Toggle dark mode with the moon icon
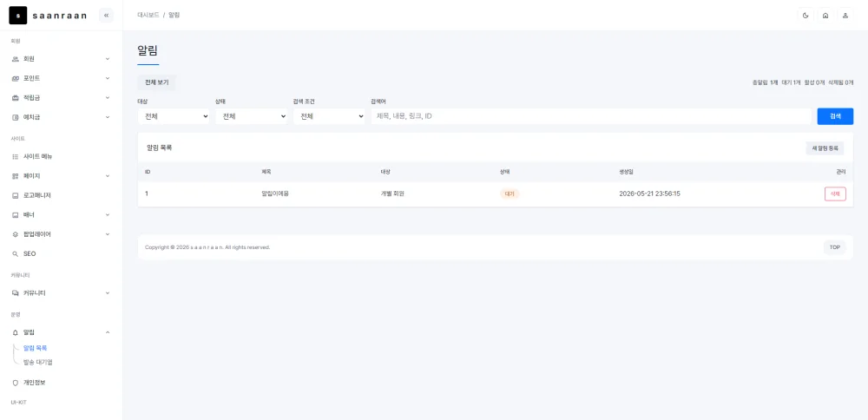The height and width of the screenshot is (420, 868). [x=806, y=16]
